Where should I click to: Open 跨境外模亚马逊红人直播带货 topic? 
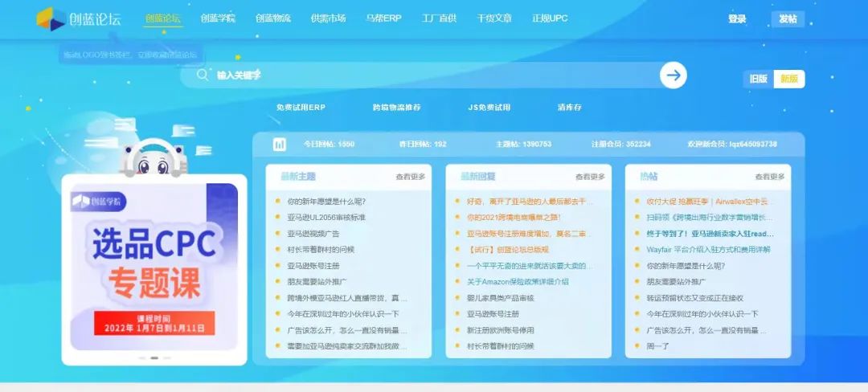click(x=347, y=298)
